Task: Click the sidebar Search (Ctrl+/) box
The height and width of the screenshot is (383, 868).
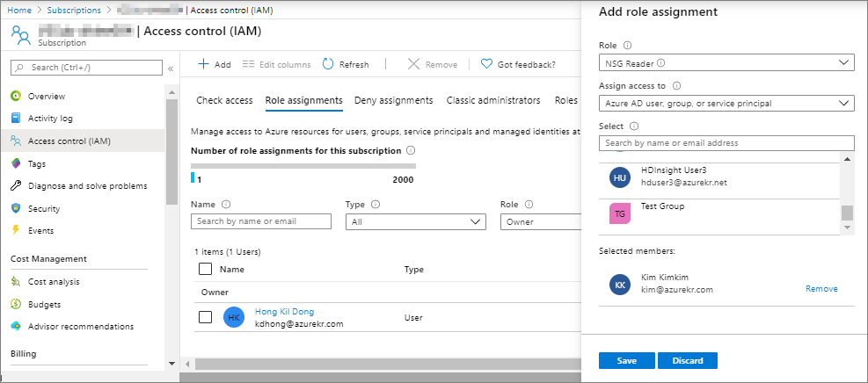Action: tap(86, 68)
